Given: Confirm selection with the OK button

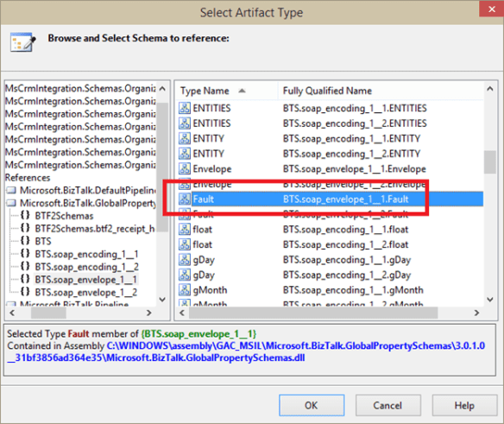Looking at the screenshot, I should (x=312, y=405).
